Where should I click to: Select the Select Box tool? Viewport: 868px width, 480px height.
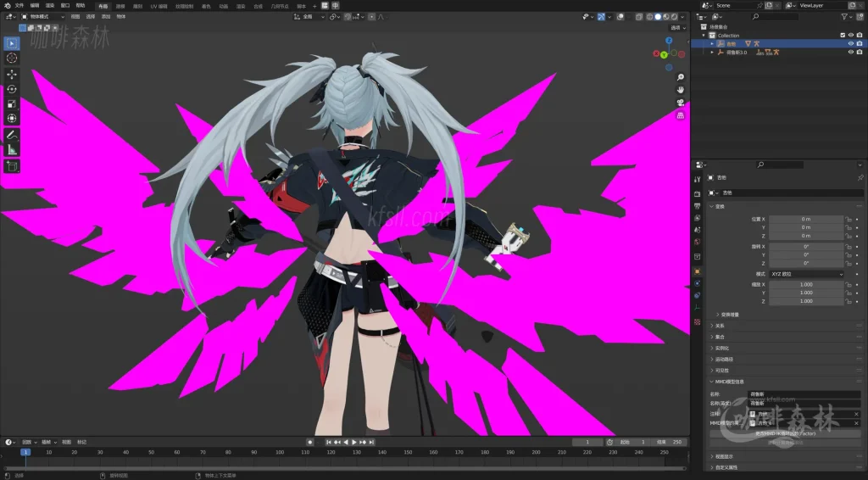point(12,43)
